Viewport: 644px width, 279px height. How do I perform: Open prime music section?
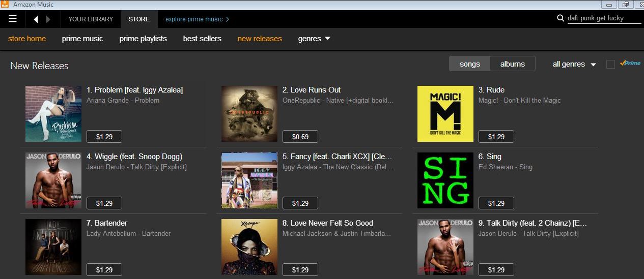pos(82,39)
